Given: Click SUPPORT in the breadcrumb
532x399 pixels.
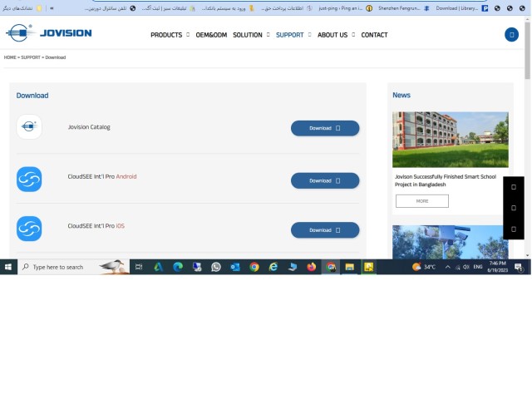Looking at the screenshot, I should [x=31, y=57].
